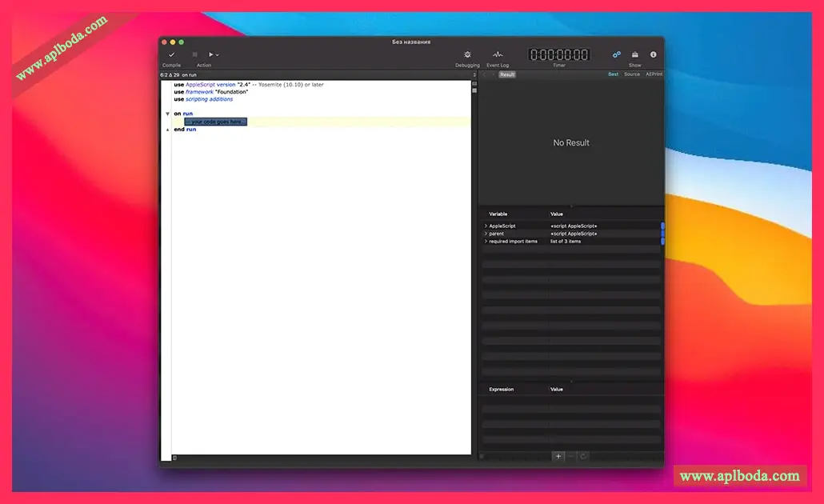This screenshot has width=824, height=504.
Task: Click the Value header of variables table
Action: tap(557, 214)
